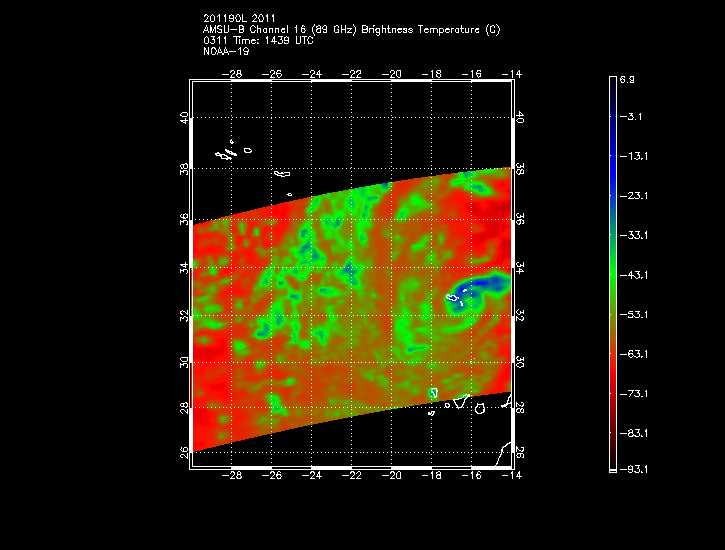Click the 26 latitude label on left axis

tap(182, 452)
